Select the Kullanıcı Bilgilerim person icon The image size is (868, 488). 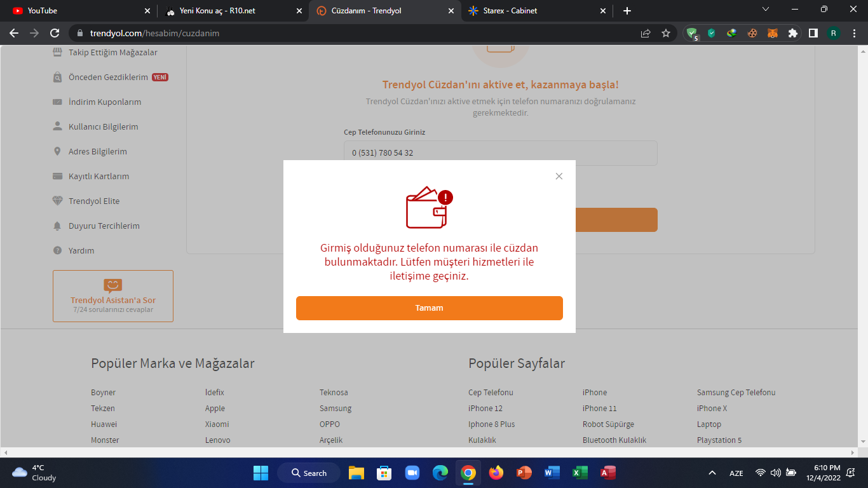pyautogui.click(x=57, y=126)
